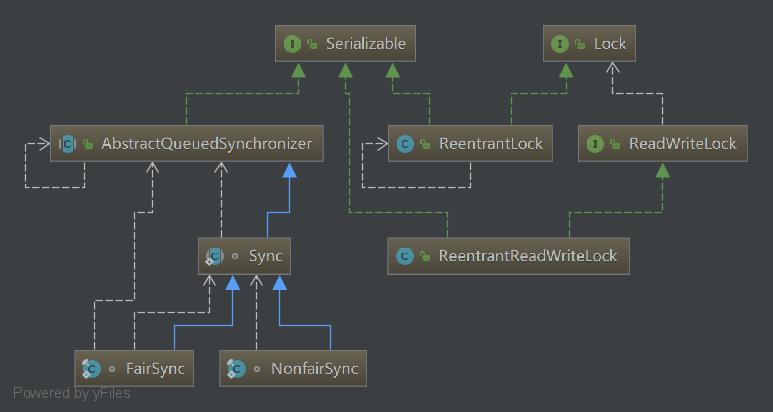The image size is (773, 412).
Task: Click the public lock icon beside ReentrantLock
Action: point(425,144)
